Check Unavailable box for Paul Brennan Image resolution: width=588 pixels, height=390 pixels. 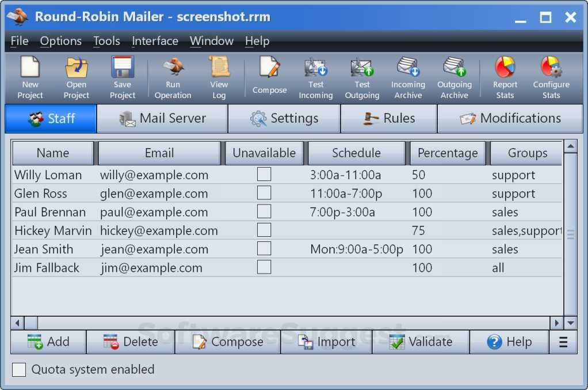[264, 211]
